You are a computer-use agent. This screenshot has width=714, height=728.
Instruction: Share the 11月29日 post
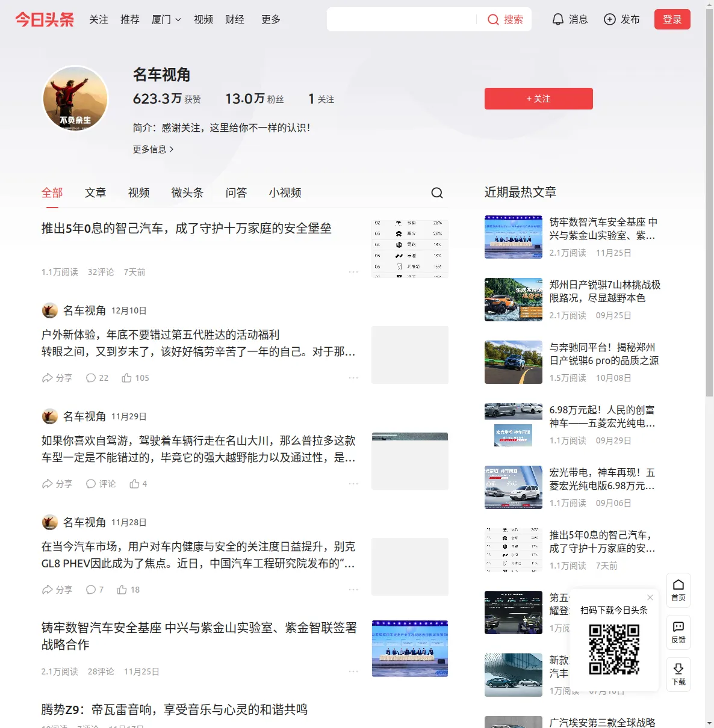click(x=57, y=484)
